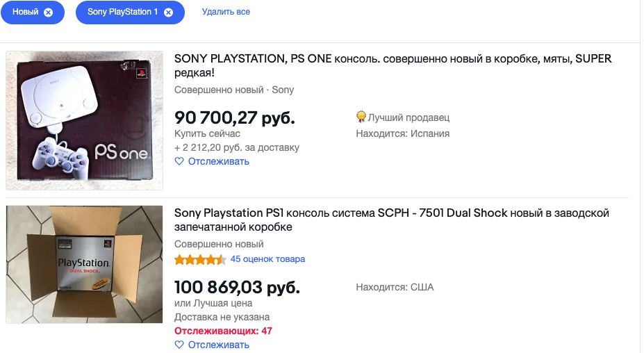Click the "Отслеживающих: 47" watchers text
The image size is (644, 353).
click(x=223, y=331)
